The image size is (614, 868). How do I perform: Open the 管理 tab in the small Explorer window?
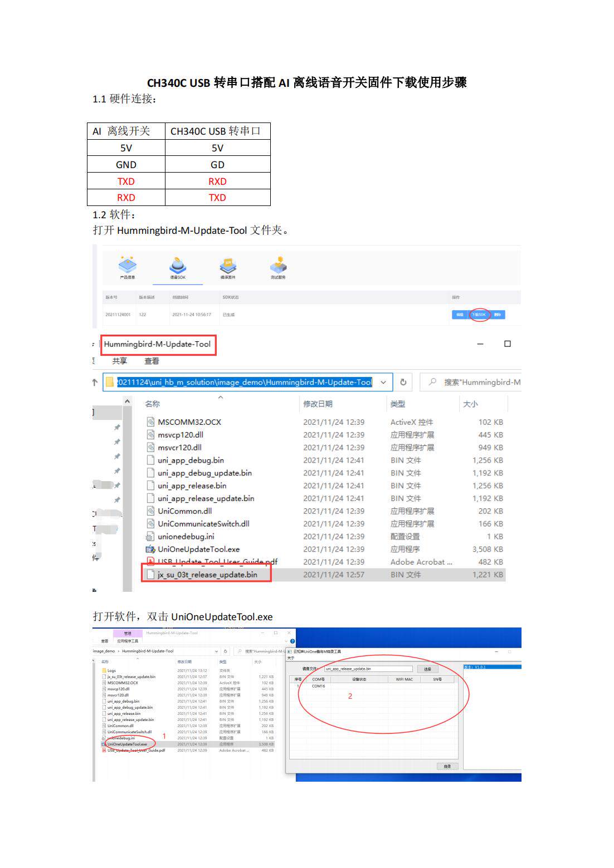[128, 634]
